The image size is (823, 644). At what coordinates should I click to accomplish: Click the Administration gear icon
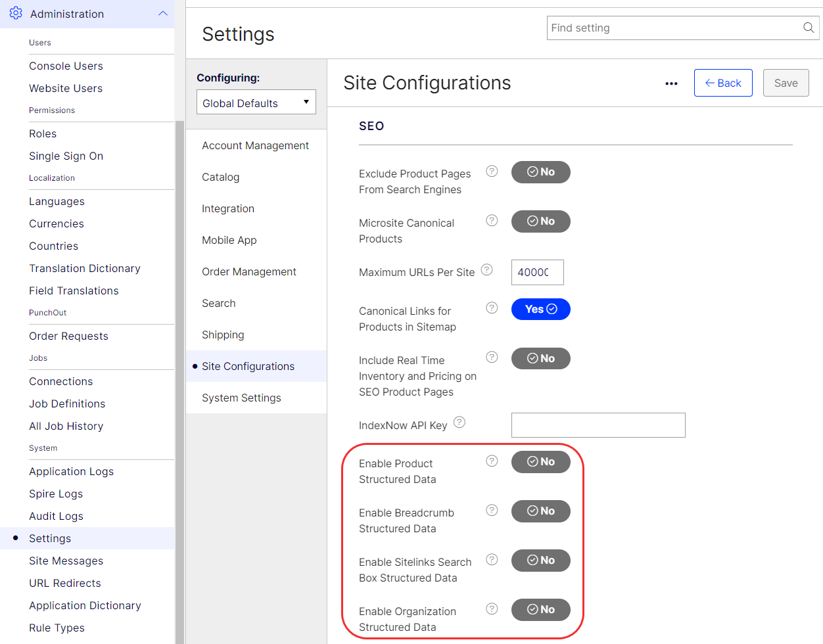(x=16, y=13)
